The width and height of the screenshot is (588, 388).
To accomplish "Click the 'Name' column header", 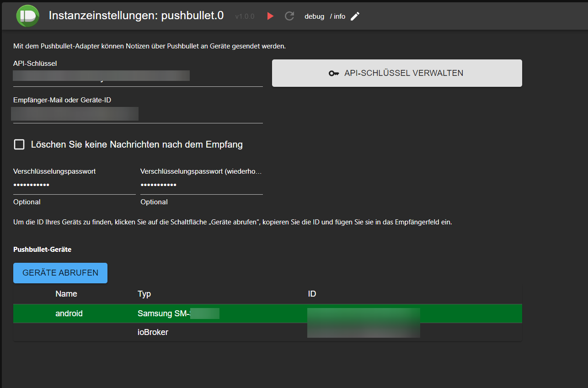I will point(66,294).
